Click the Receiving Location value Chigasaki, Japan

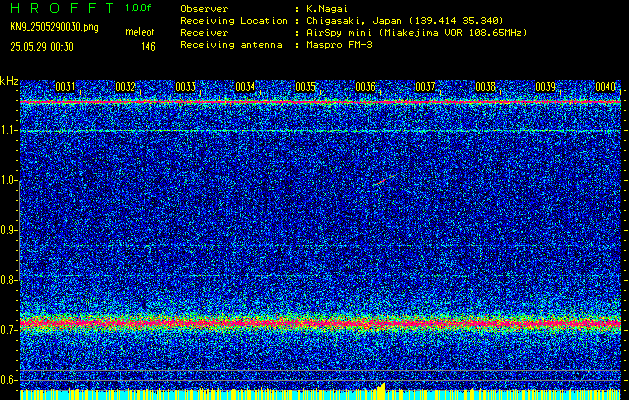point(405,21)
